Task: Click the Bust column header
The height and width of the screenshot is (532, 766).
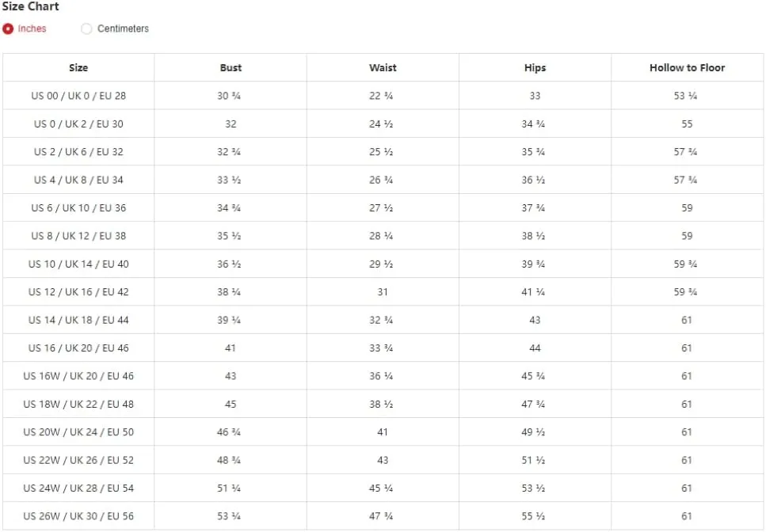Action: [x=231, y=68]
